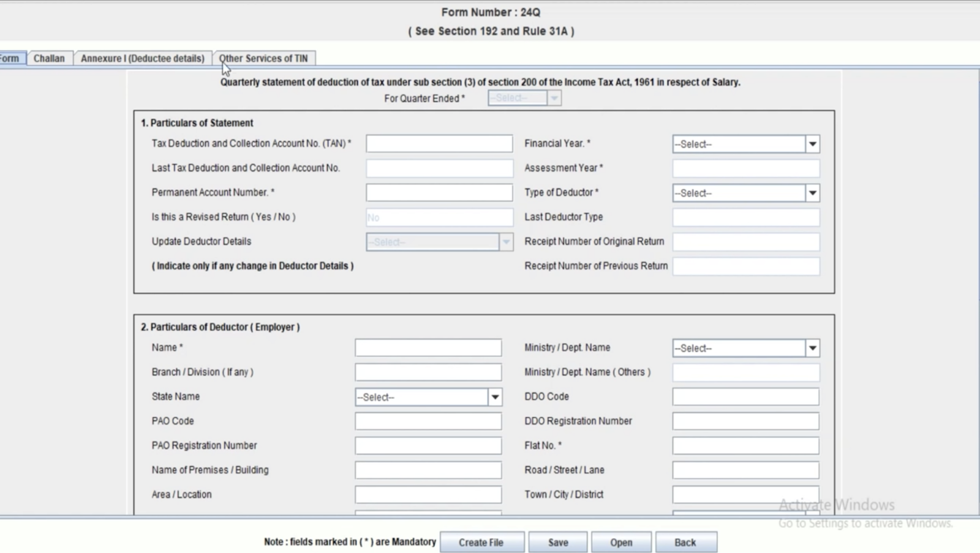The width and height of the screenshot is (980, 553).
Task: Click the Flat No. input field
Action: point(745,445)
